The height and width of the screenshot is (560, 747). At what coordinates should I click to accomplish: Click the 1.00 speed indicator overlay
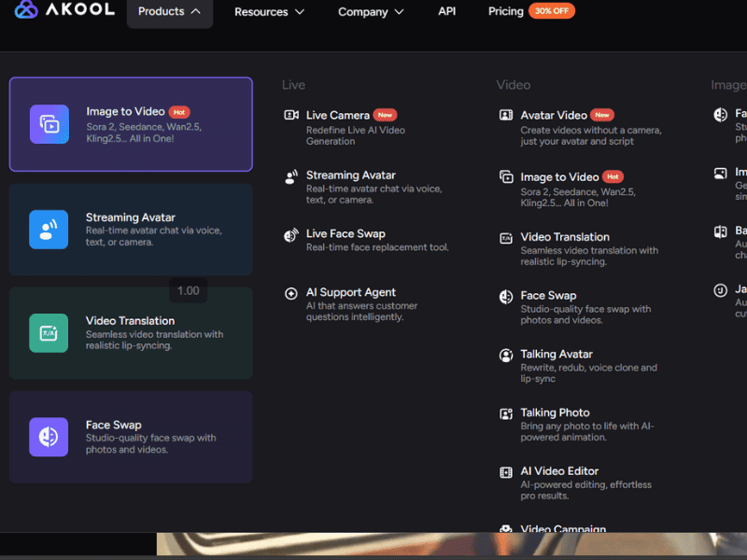coord(188,290)
